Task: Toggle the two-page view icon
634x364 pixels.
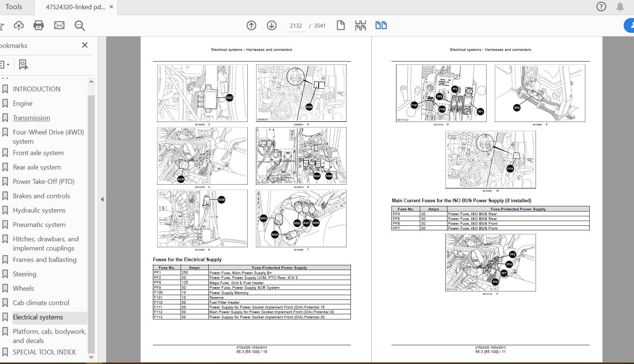Action: (381, 25)
